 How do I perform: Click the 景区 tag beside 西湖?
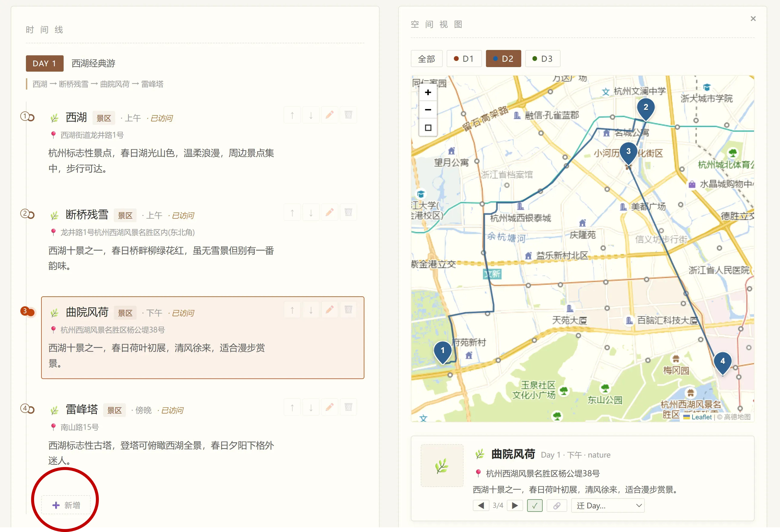104,118
